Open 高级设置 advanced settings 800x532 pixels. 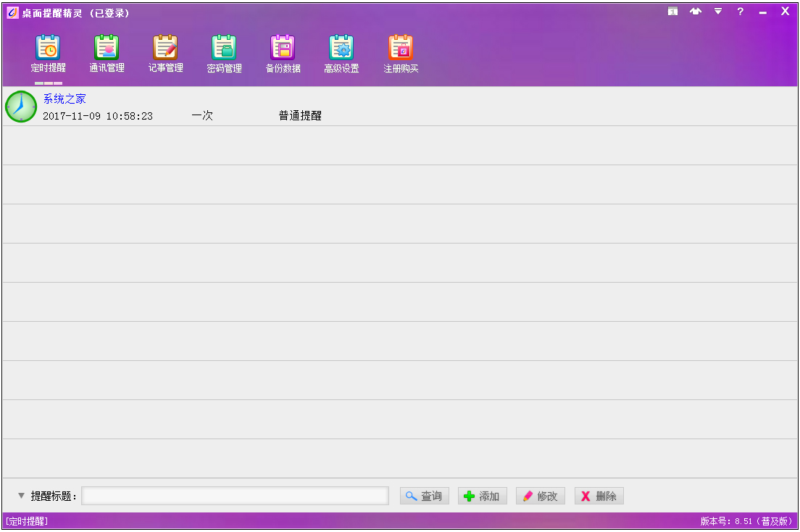[x=341, y=54]
